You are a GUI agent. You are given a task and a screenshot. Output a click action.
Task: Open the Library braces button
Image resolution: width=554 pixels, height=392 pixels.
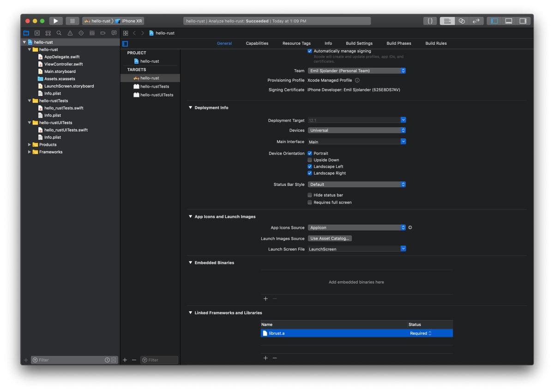[430, 21]
